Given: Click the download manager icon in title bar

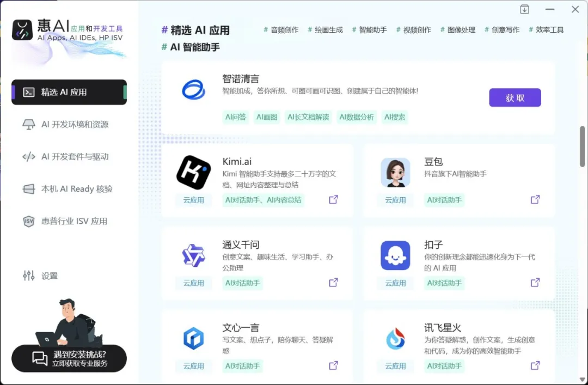Looking at the screenshot, I should 525,9.
